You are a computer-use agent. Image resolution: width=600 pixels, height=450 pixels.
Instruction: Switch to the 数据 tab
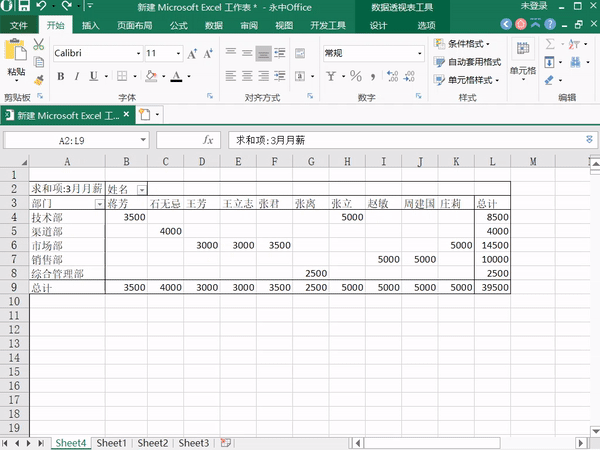pos(214,26)
